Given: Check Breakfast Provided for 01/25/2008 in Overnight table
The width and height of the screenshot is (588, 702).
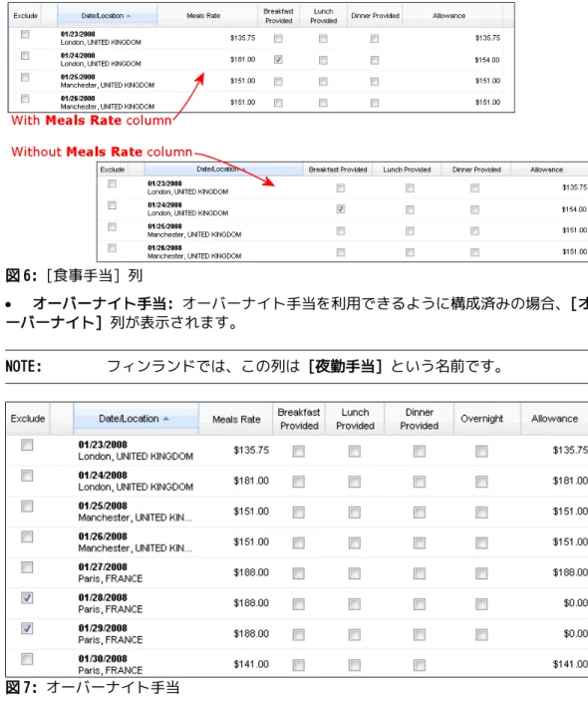Looking at the screenshot, I should [298, 513].
